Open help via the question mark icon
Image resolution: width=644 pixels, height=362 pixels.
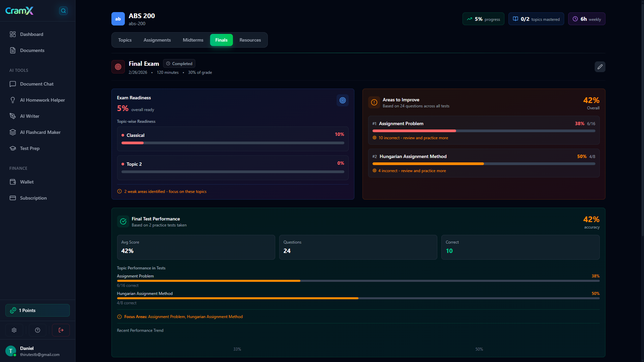tap(38, 330)
